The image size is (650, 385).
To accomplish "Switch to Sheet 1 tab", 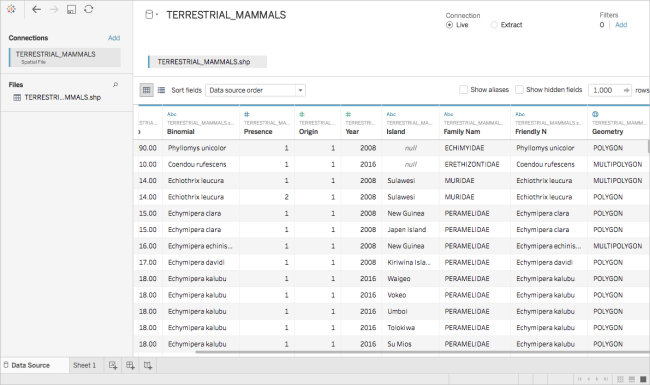I will point(85,365).
